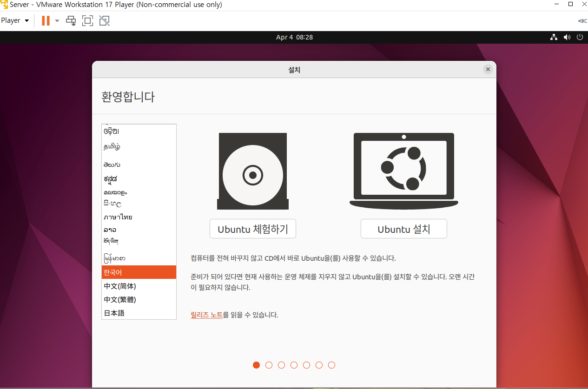Click the volume speaker icon in top bar
588x389 pixels.
pyautogui.click(x=567, y=37)
